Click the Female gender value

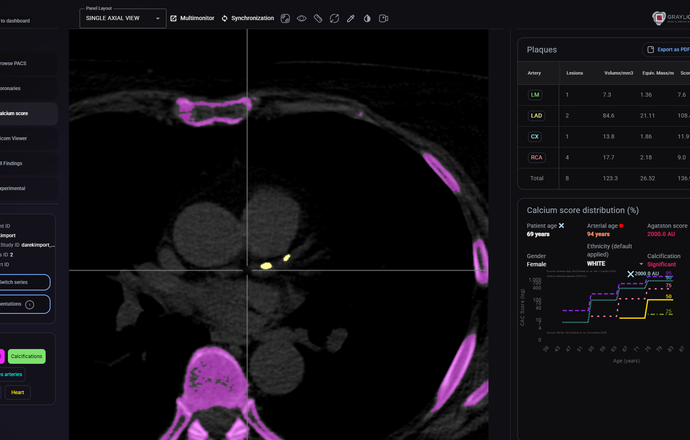pos(536,264)
